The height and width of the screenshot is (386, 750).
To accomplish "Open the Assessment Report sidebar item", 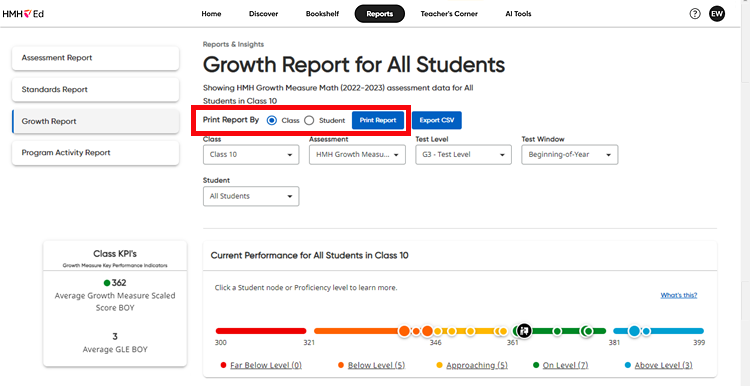I will point(95,58).
